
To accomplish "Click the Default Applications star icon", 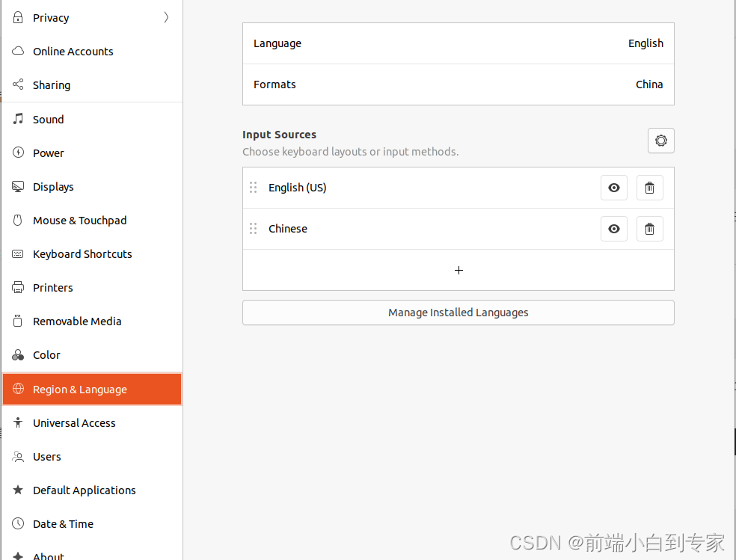I will pyautogui.click(x=18, y=490).
